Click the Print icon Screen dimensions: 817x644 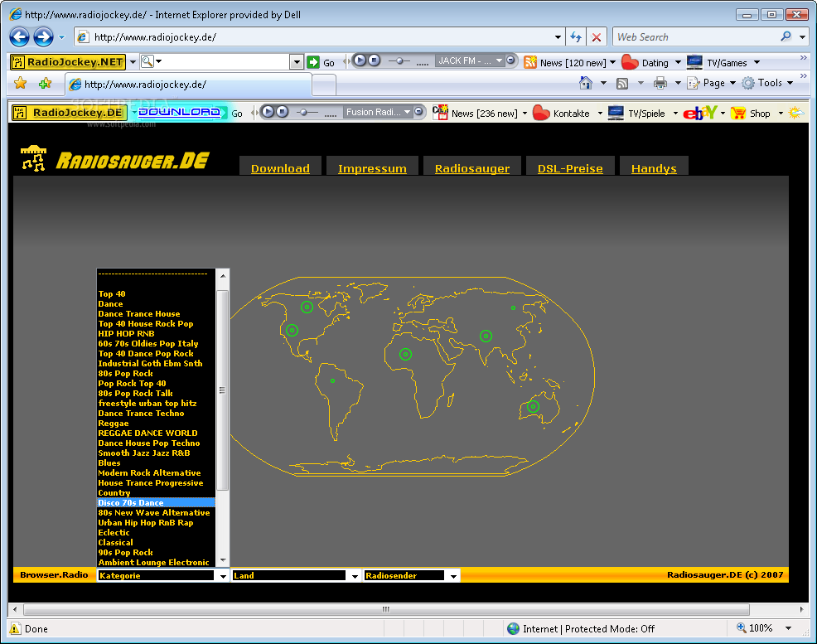coord(660,83)
